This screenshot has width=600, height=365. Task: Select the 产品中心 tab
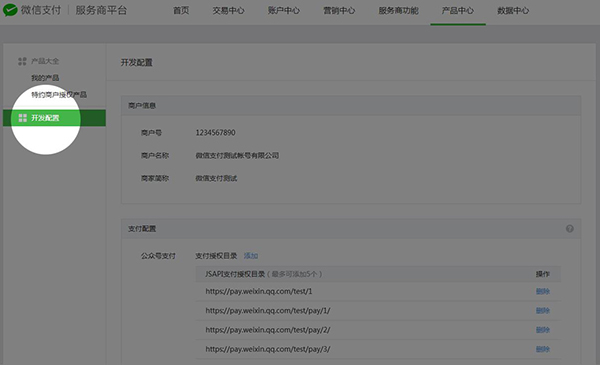click(x=458, y=11)
